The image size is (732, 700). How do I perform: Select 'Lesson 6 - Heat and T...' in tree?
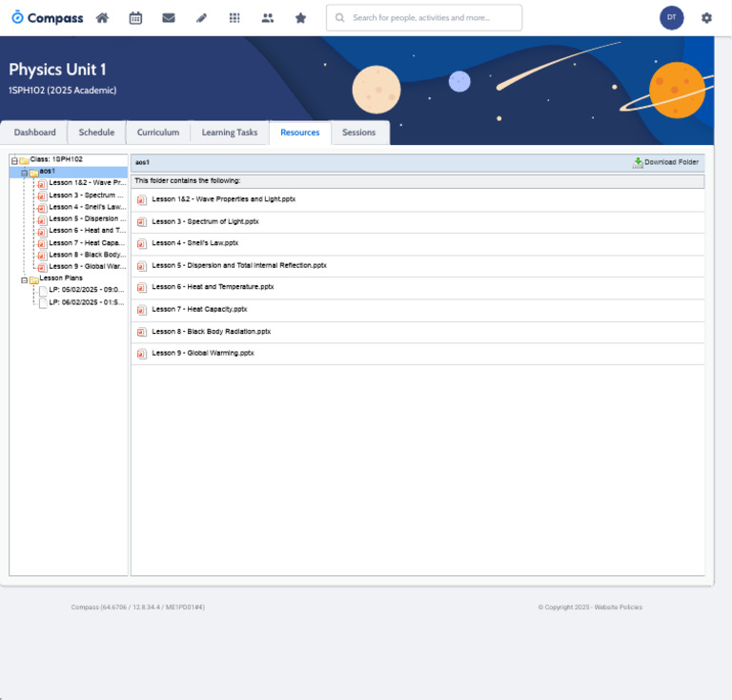88,230
